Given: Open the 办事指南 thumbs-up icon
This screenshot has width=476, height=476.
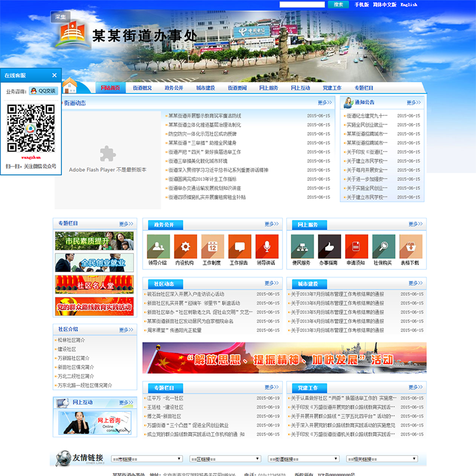Looking at the screenshot, I should click(x=330, y=246).
